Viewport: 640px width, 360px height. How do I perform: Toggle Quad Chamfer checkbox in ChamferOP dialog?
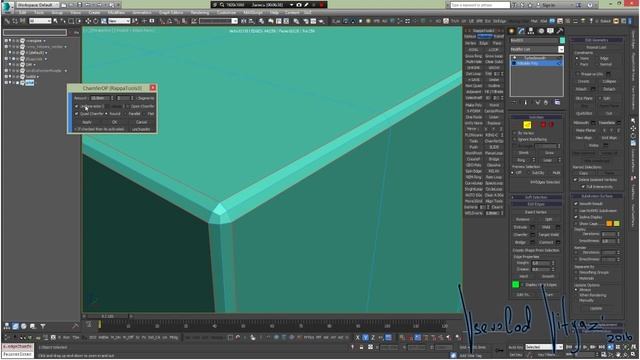(76, 113)
